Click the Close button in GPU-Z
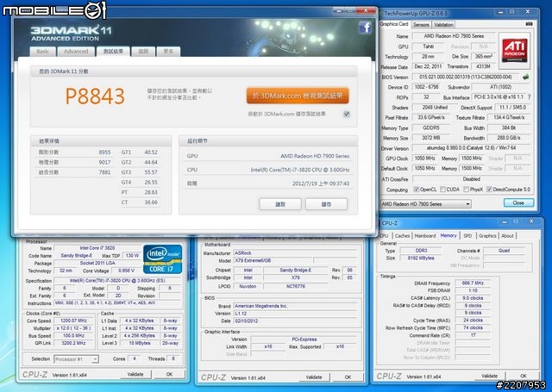 [518, 202]
